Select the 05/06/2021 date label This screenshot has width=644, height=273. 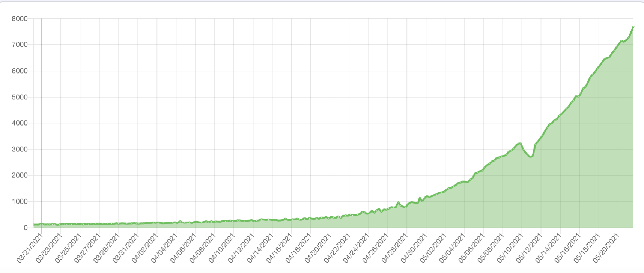point(473,247)
